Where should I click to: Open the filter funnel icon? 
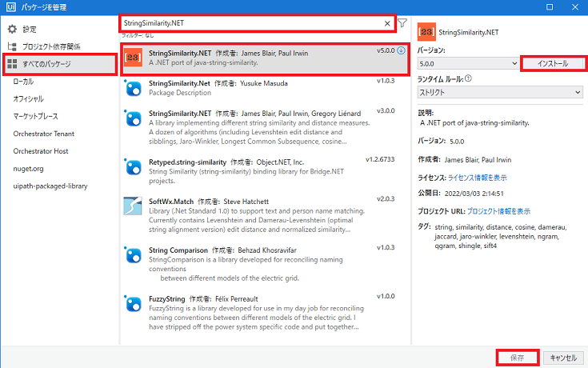[x=402, y=23]
